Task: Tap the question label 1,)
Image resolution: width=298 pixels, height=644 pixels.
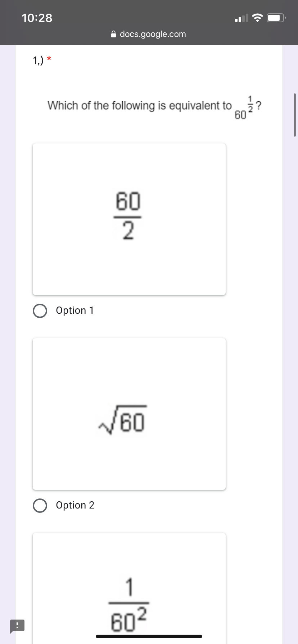Action: click(x=38, y=60)
